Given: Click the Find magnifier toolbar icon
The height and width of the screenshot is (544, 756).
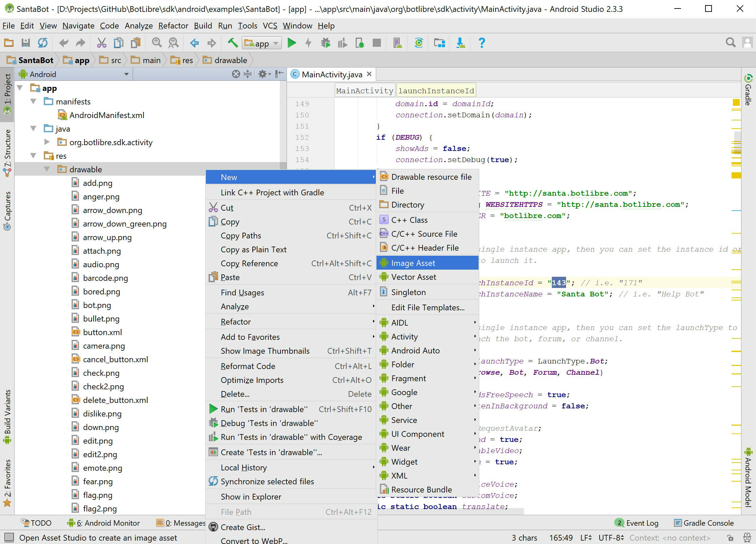Looking at the screenshot, I should pyautogui.click(x=156, y=43).
